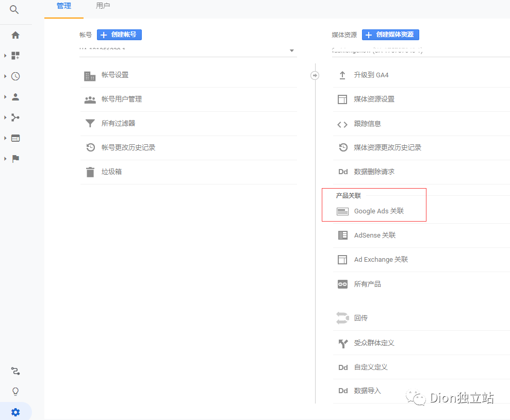The height and width of the screenshot is (420, 510).
Task: Open the account selector dropdown
Action: pos(291,51)
